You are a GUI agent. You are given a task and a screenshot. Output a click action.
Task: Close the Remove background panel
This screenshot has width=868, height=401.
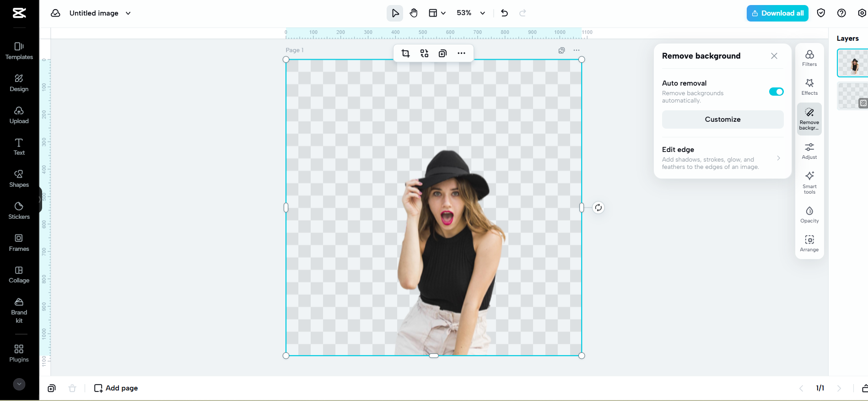pyautogui.click(x=774, y=56)
